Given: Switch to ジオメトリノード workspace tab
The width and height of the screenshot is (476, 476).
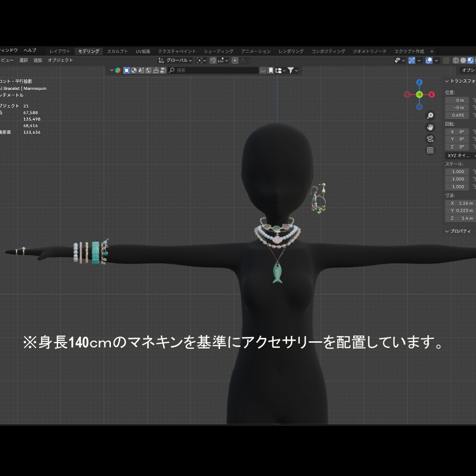Looking at the screenshot, I should [369, 51].
